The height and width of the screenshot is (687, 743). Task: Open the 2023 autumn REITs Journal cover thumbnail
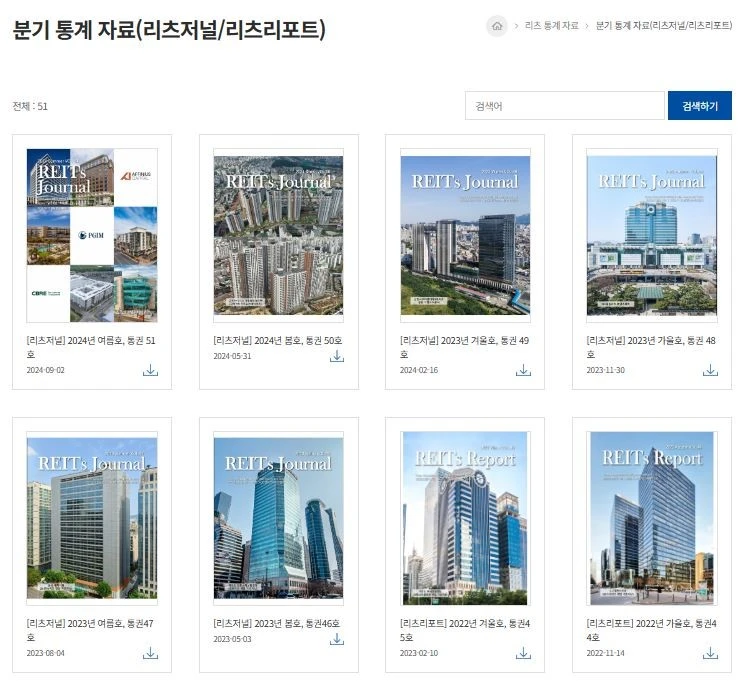652,235
